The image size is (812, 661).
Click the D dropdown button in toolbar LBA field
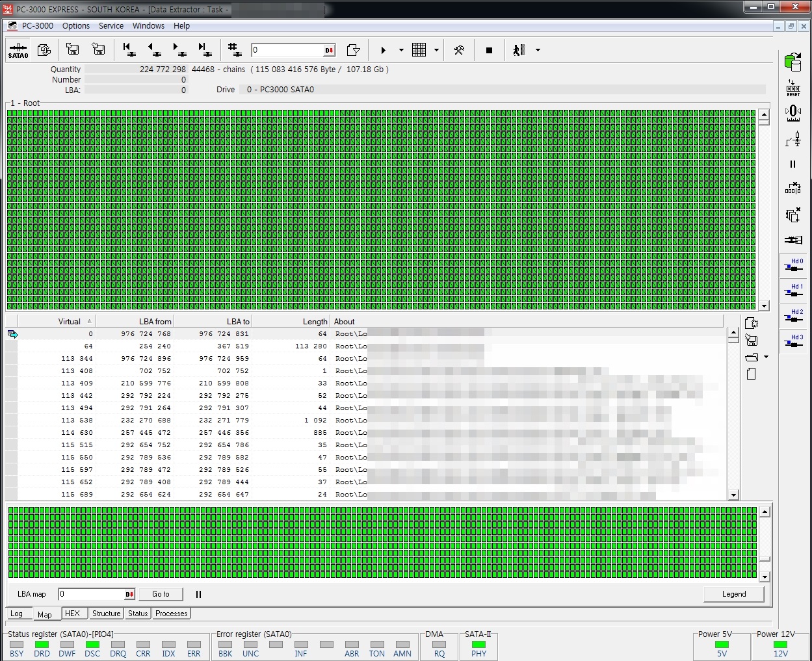pos(330,50)
